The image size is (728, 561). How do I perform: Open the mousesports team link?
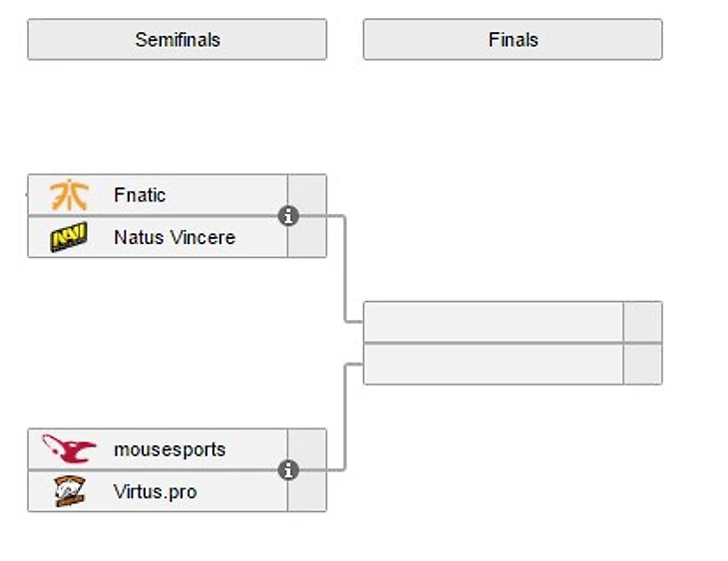click(x=170, y=449)
